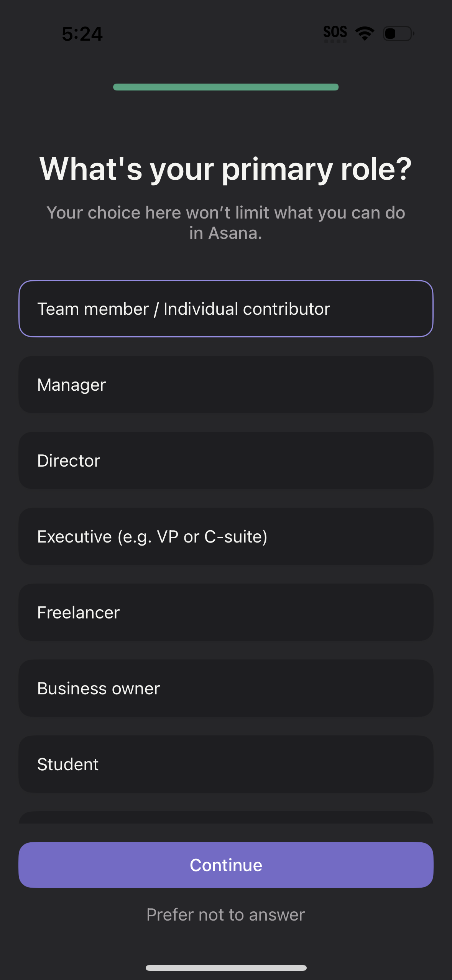The image size is (452, 980).
Task: Tap the home indicator bar at bottom
Action: 226,968
